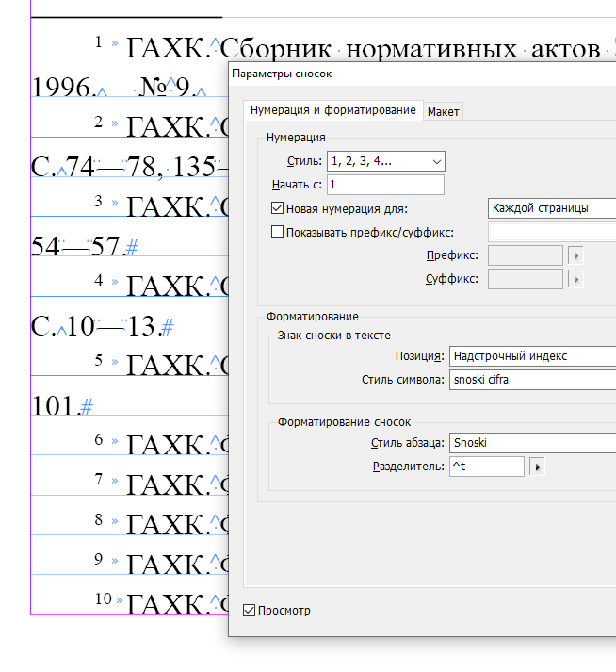616x672 pixels.
Task: Switch to the Макет tab
Action: (443, 112)
